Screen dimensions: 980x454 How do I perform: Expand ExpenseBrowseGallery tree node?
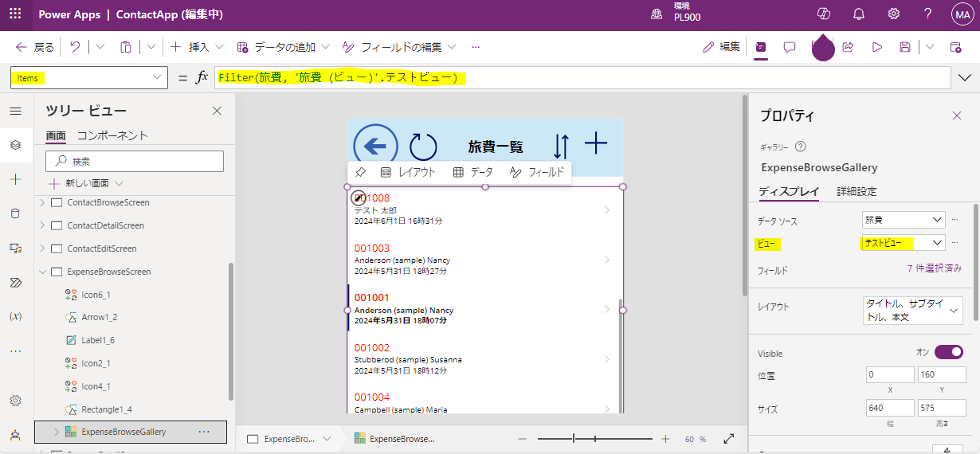[x=56, y=432]
